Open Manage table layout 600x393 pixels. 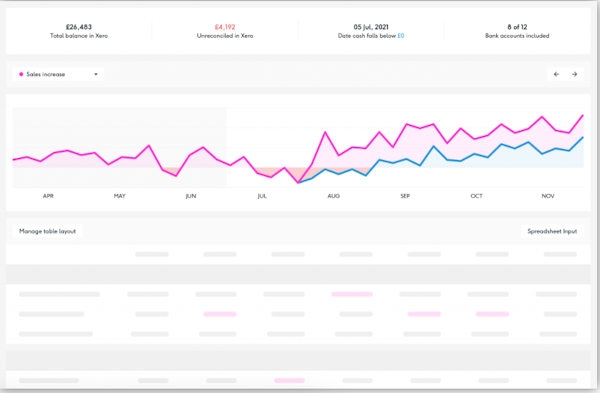click(47, 231)
